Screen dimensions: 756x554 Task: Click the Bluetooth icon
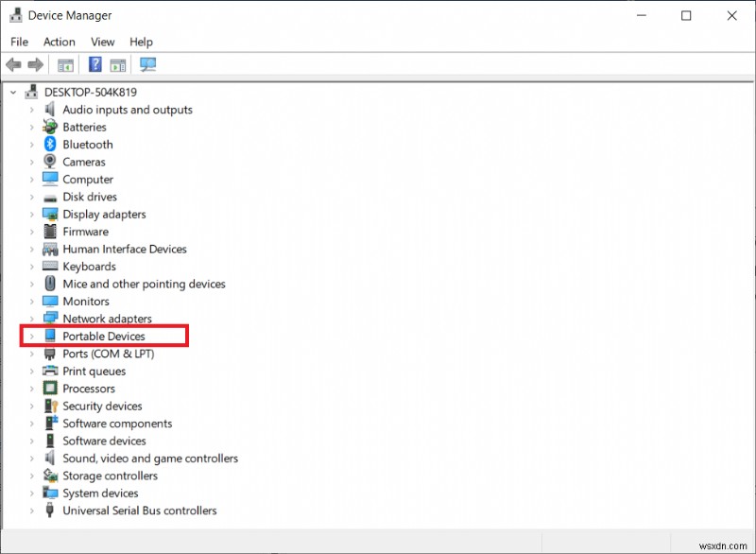(x=50, y=144)
